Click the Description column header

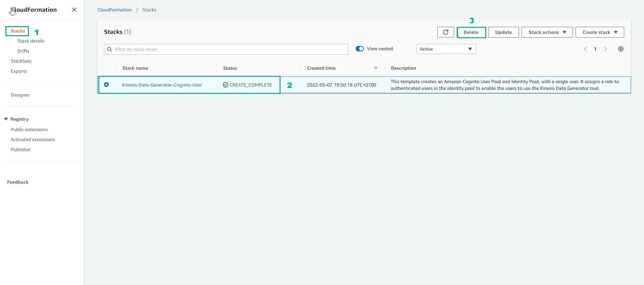(x=403, y=68)
